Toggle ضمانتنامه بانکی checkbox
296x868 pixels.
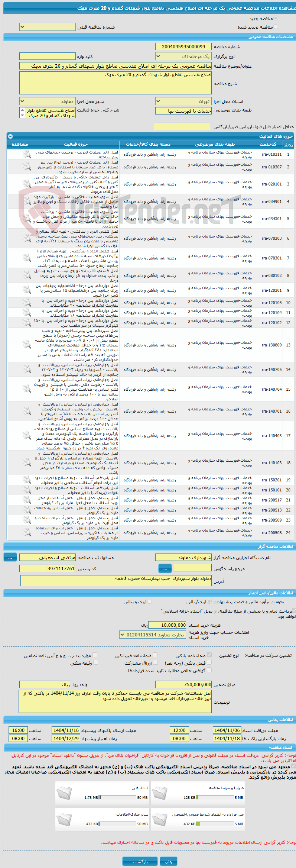click(x=209, y=655)
